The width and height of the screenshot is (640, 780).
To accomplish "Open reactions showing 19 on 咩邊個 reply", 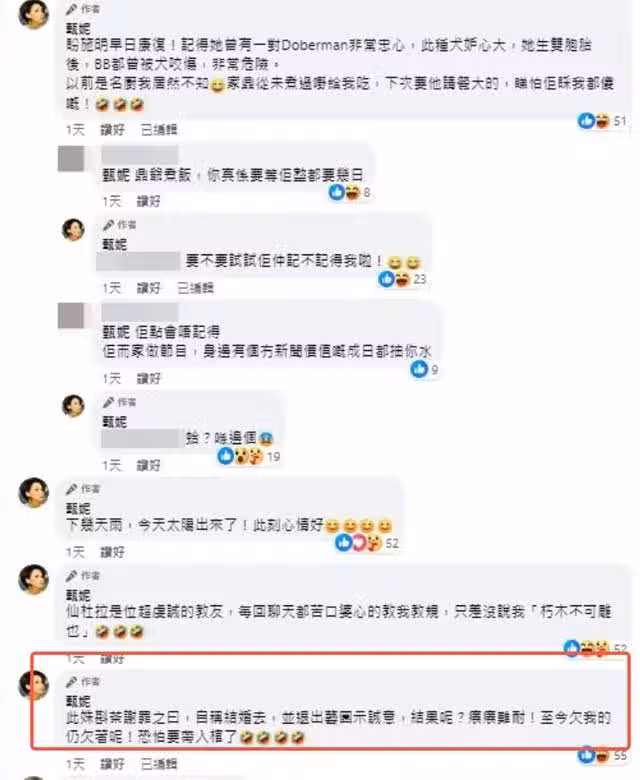I will pyautogui.click(x=249, y=456).
